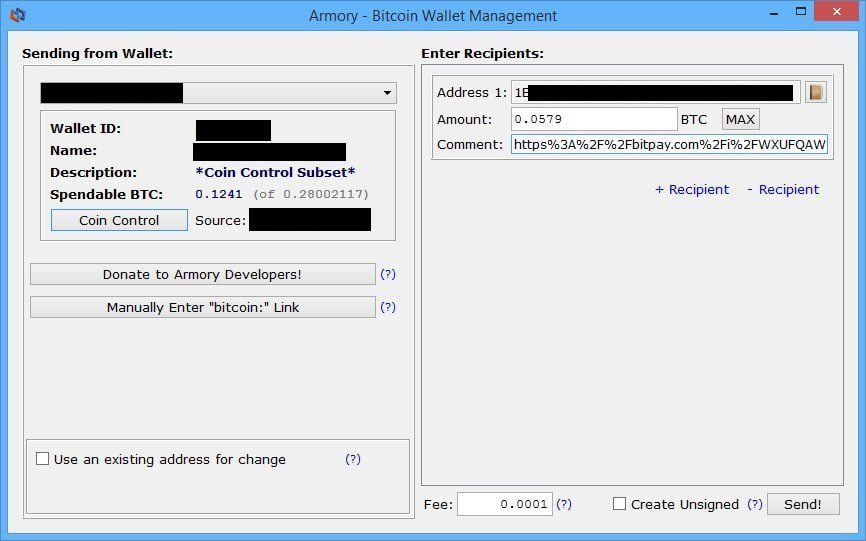Click the Send! button
The image size is (866, 541).
(803, 504)
